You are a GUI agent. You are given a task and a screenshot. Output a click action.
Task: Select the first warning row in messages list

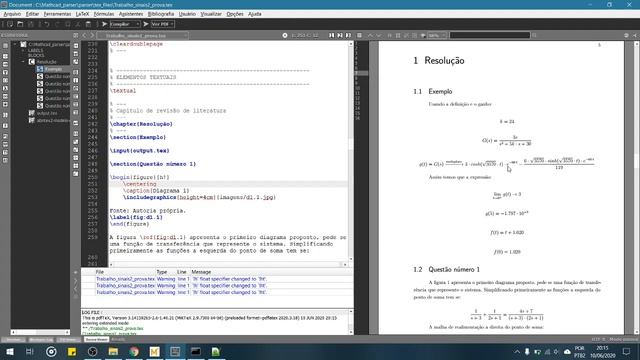pos(217,279)
